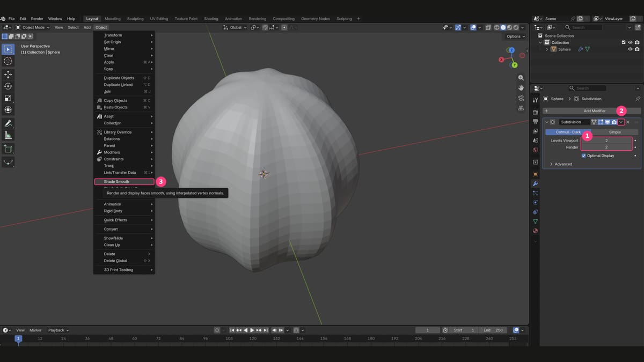Open the World properties tab

[x=535, y=150]
